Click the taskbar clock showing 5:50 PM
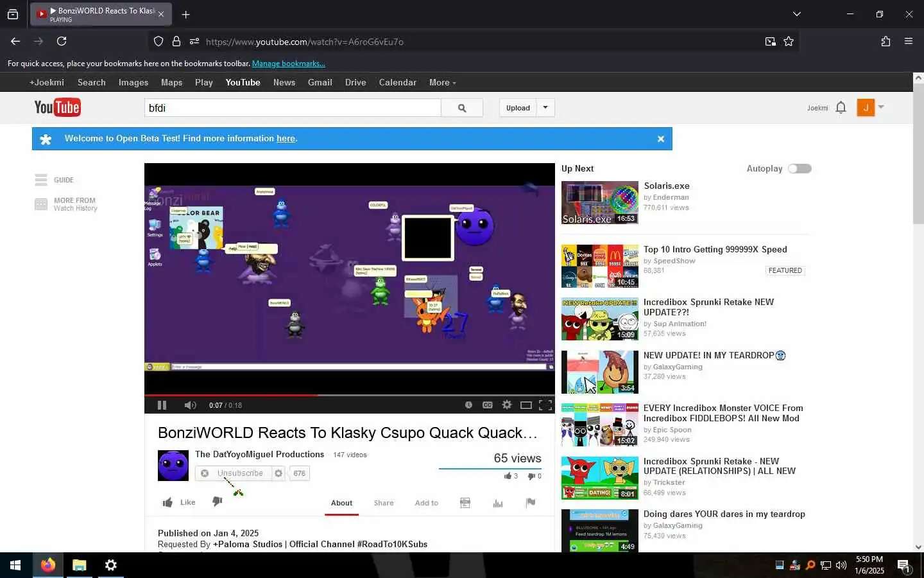The height and width of the screenshot is (578, 924). coord(869,565)
